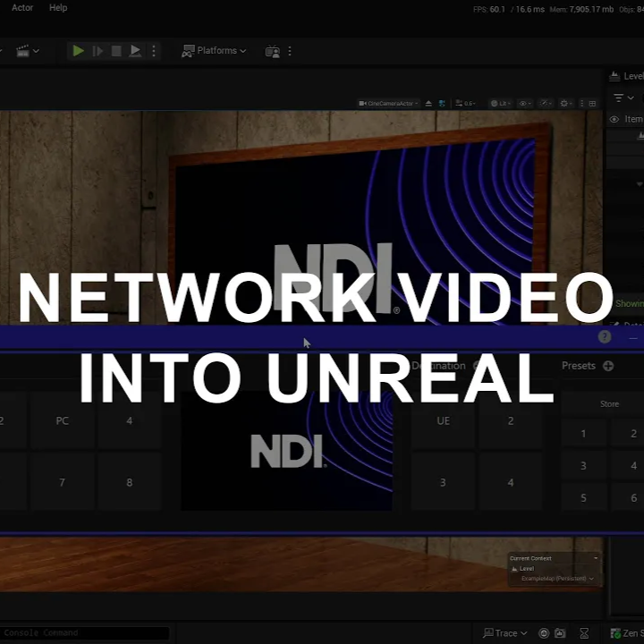
Task: Open the Outliner filter icon dropdown
Action: pos(623,97)
